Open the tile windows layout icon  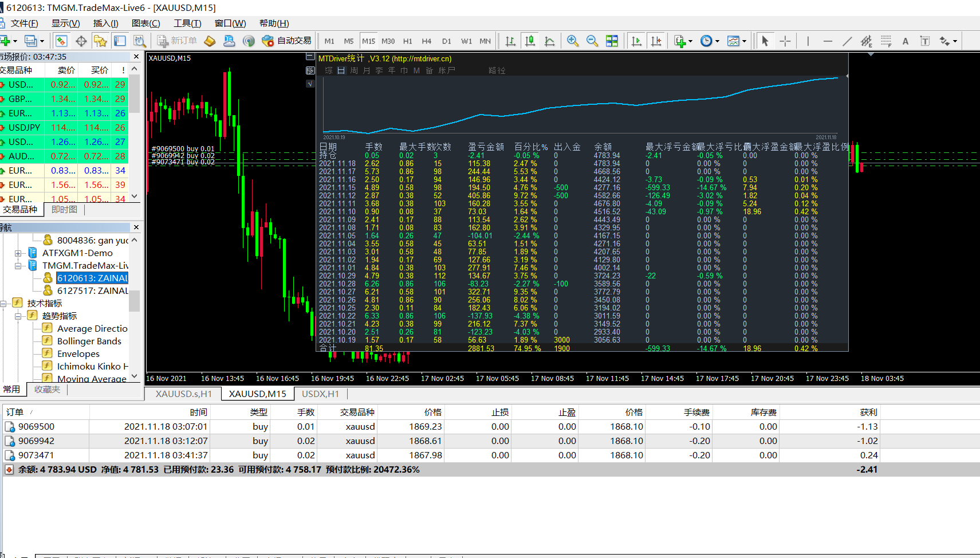(612, 41)
